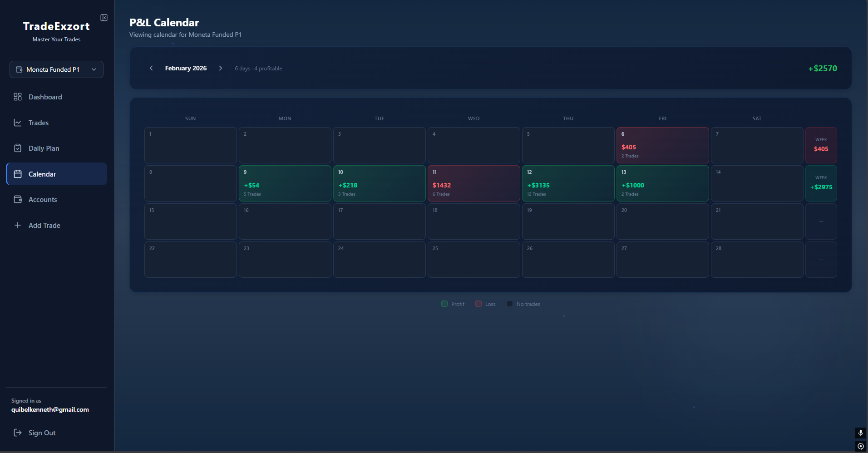Go to previous month with left chevron

tap(151, 68)
